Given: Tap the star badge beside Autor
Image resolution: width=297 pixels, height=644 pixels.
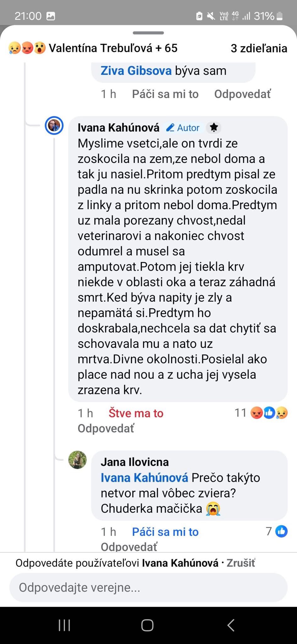Looking at the screenshot, I should pyautogui.click(x=214, y=127).
